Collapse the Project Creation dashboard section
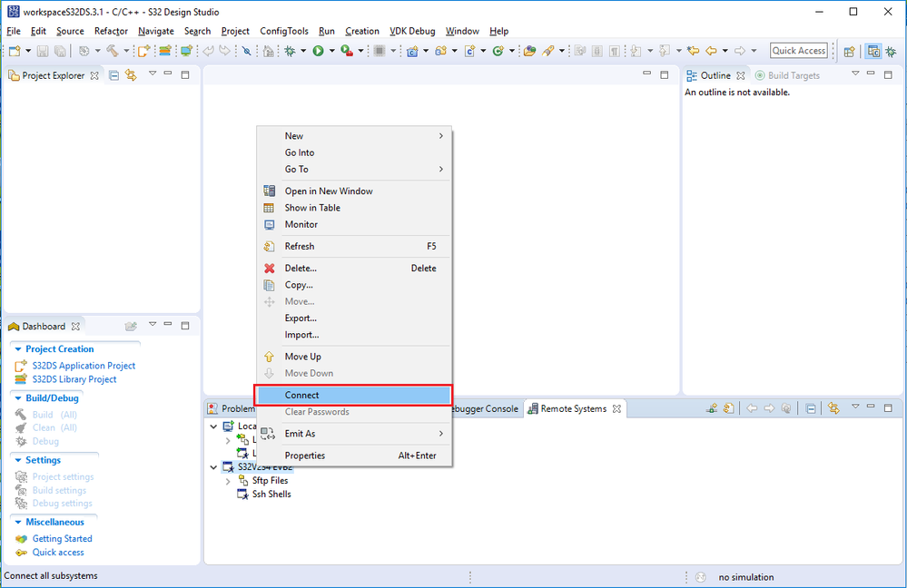The width and height of the screenshot is (907, 588). click(18, 349)
